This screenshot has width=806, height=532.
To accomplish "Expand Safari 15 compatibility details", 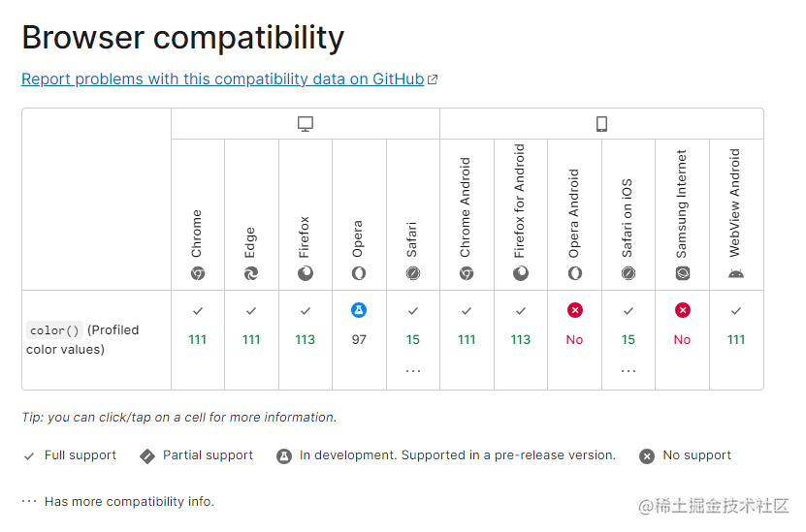I will [x=413, y=370].
